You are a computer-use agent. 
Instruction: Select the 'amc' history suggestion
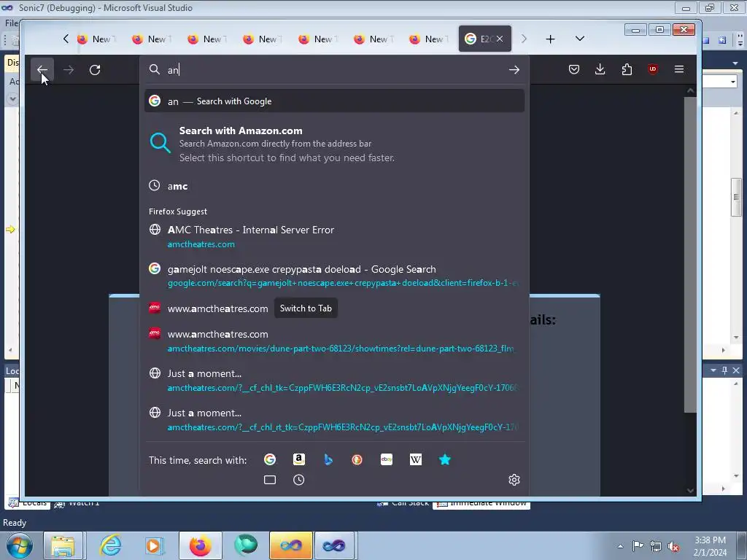[x=334, y=186]
